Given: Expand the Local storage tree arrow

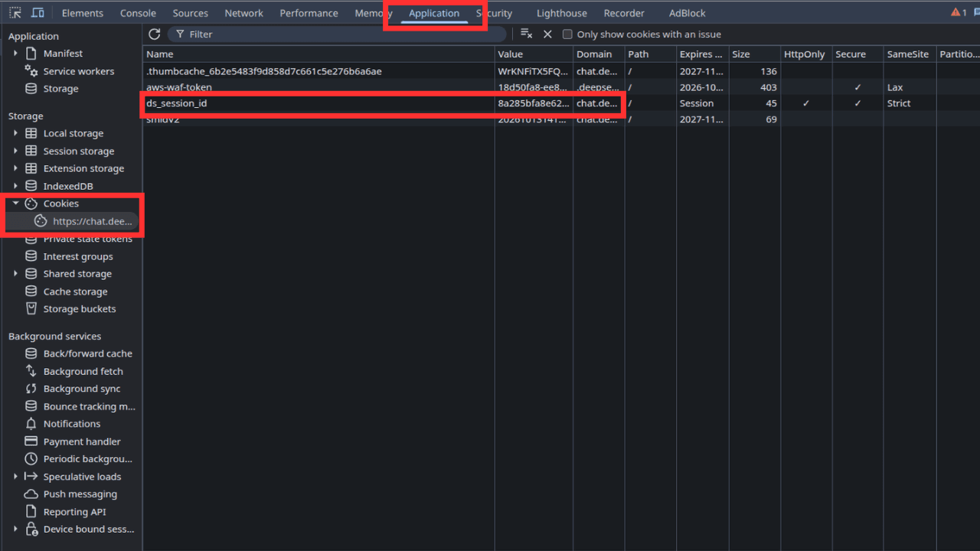Looking at the screenshot, I should (x=15, y=133).
